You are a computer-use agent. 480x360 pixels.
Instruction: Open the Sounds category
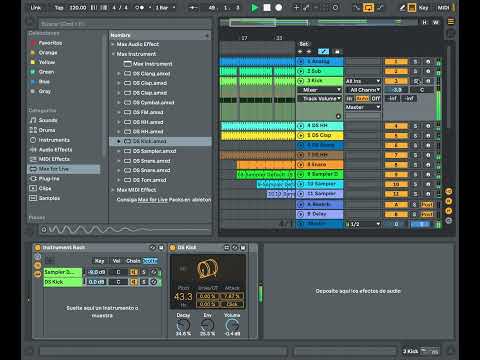(x=48, y=120)
